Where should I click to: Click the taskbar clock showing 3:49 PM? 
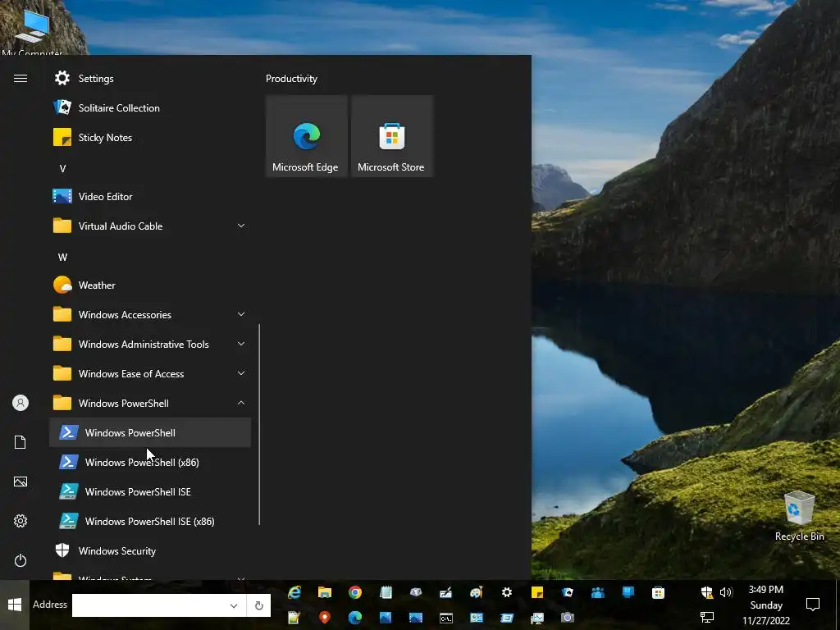(x=766, y=605)
